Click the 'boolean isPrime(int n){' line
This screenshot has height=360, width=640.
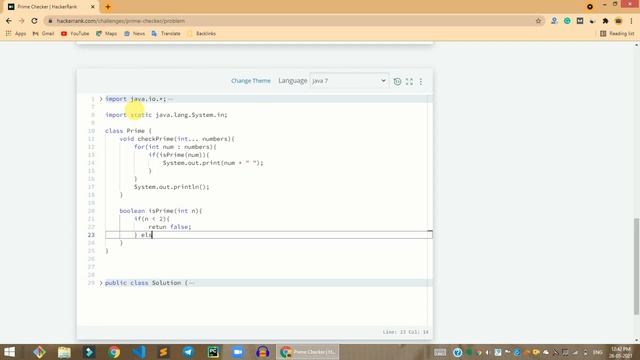161,211
